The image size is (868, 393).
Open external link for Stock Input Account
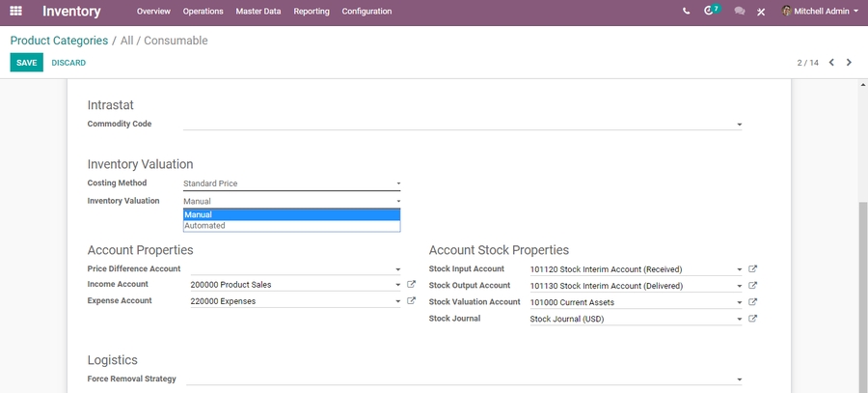(753, 269)
